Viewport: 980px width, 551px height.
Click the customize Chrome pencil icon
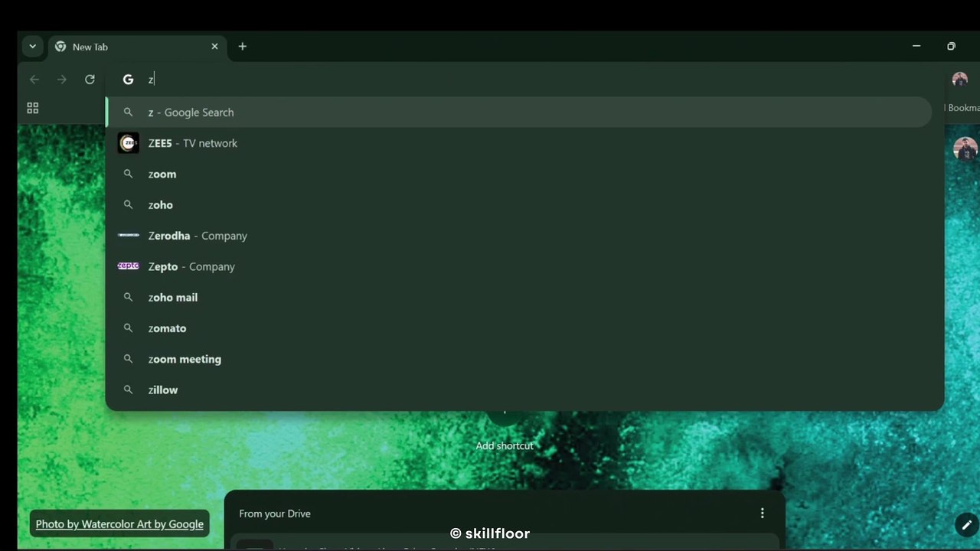tap(966, 525)
